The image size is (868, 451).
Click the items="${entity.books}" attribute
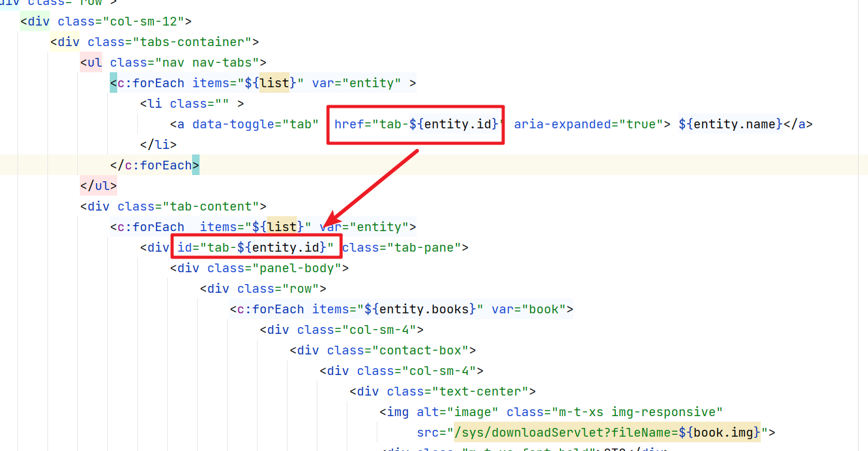pyautogui.click(x=398, y=310)
